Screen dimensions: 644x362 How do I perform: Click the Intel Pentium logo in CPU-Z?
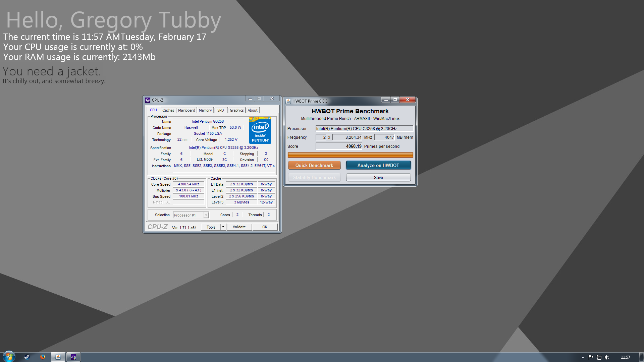point(260,131)
